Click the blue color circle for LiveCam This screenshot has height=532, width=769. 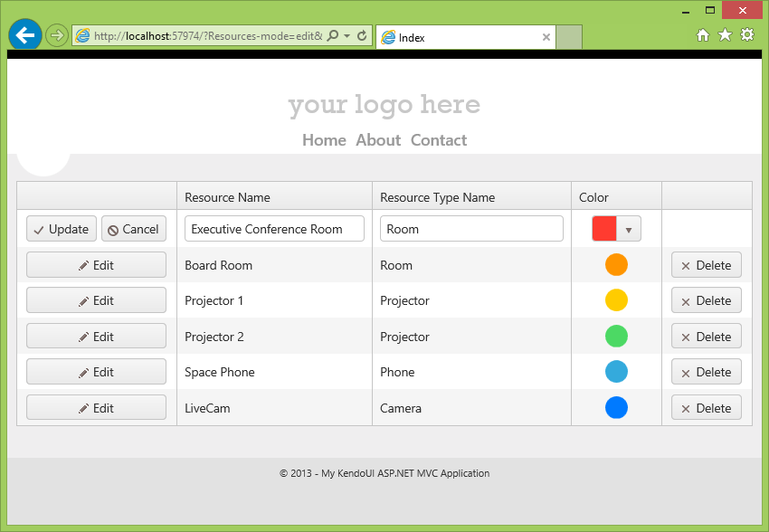pos(616,407)
